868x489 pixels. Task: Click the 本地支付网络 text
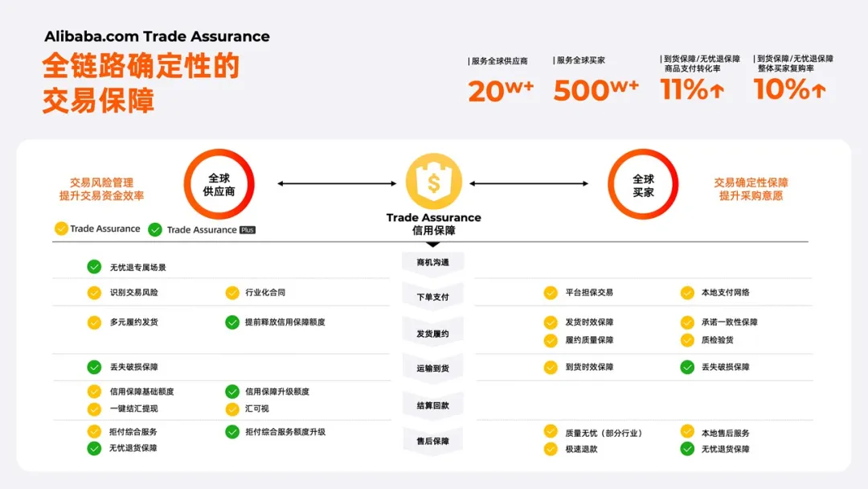point(725,293)
